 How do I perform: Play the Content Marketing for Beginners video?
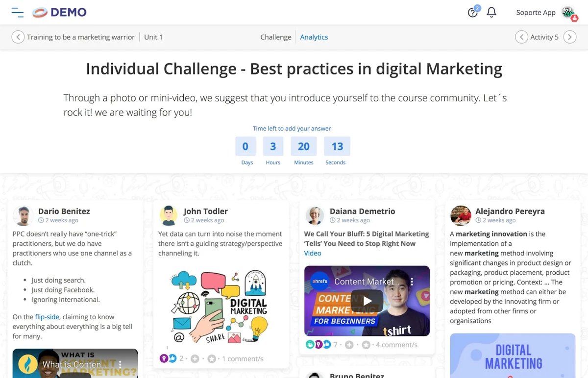[x=367, y=301]
